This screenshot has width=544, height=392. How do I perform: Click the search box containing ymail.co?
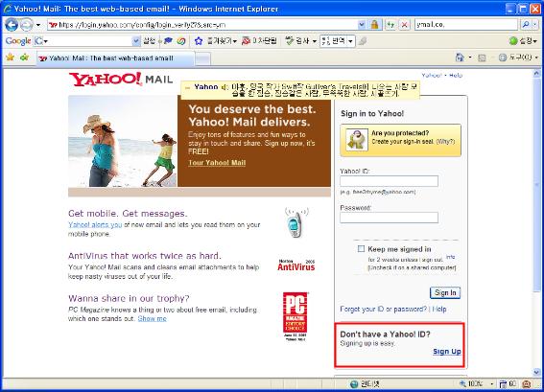coord(466,25)
